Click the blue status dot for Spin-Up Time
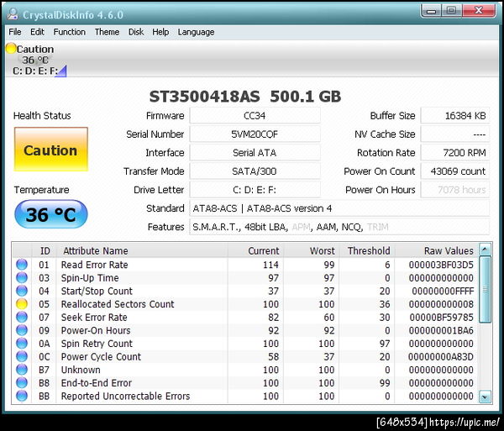This screenshot has height=431, width=504. point(22,278)
